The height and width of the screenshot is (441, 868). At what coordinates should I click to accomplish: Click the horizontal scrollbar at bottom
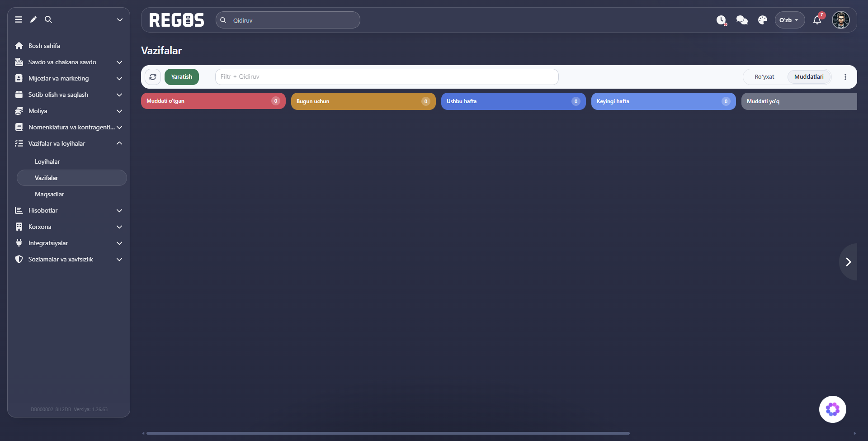point(388,433)
